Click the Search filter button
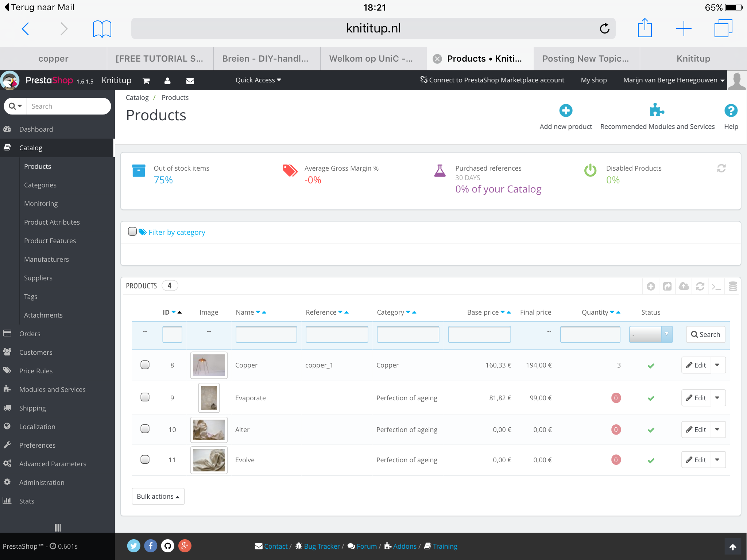The height and width of the screenshot is (560, 747). point(705,334)
